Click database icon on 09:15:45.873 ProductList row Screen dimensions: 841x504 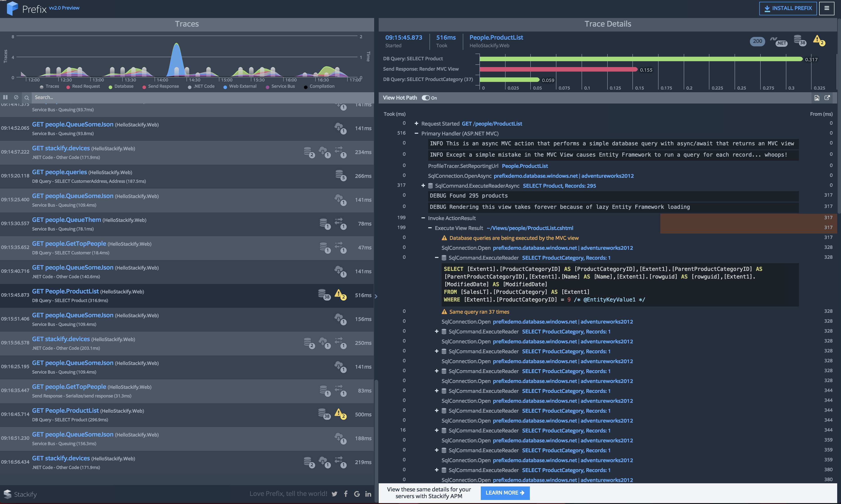click(324, 295)
